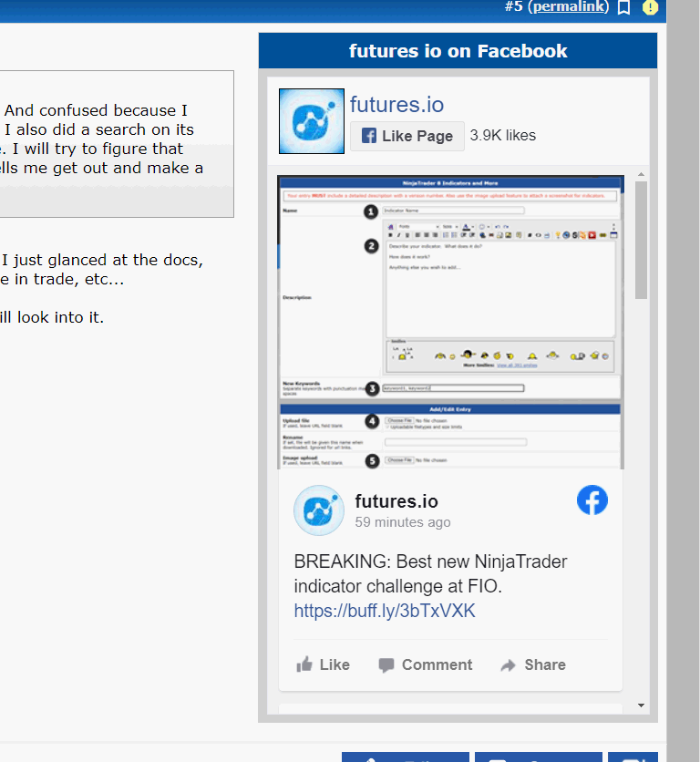Share the NinjaTrader challenge post
This screenshot has height=762, width=700.
(533, 664)
